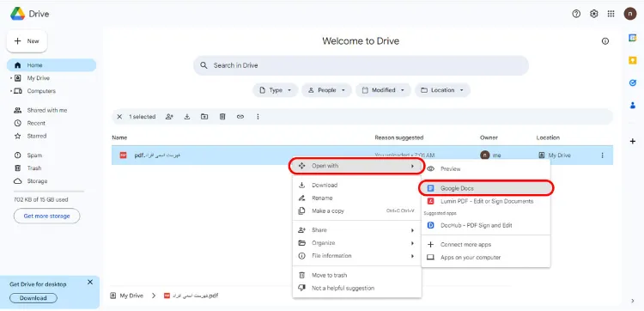Expand the Organize submenu
The width and height of the screenshot is (644, 311).
[x=356, y=243]
